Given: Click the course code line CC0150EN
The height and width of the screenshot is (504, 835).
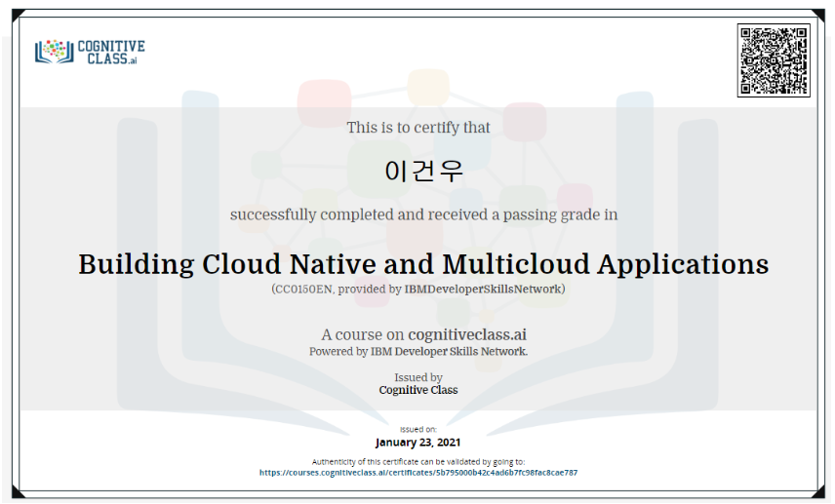Looking at the screenshot, I should [x=418, y=289].
